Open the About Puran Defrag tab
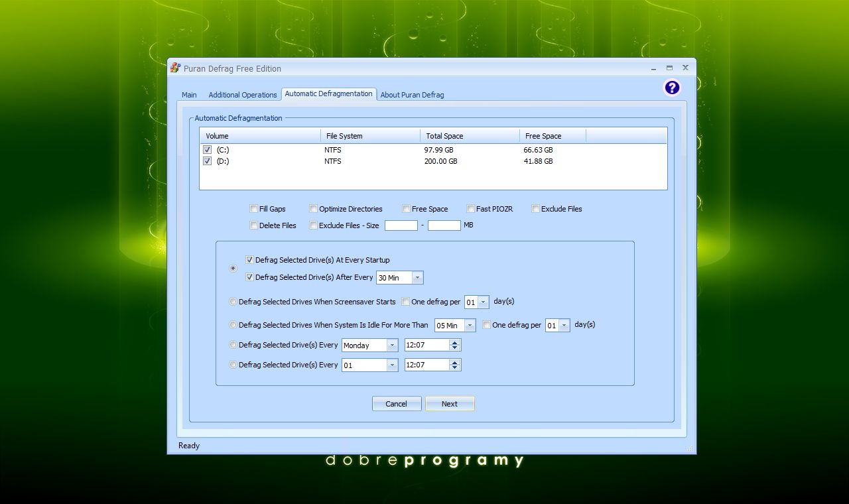 (412, 95)
